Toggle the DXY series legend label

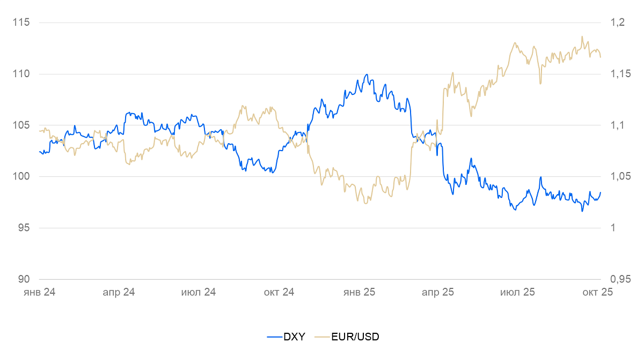tap(294, 337)
